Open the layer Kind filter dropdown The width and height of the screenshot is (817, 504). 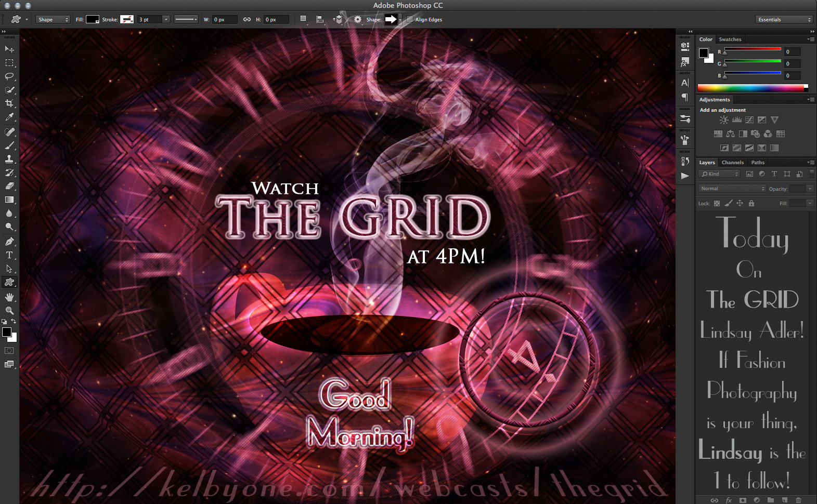pos(719,174)
